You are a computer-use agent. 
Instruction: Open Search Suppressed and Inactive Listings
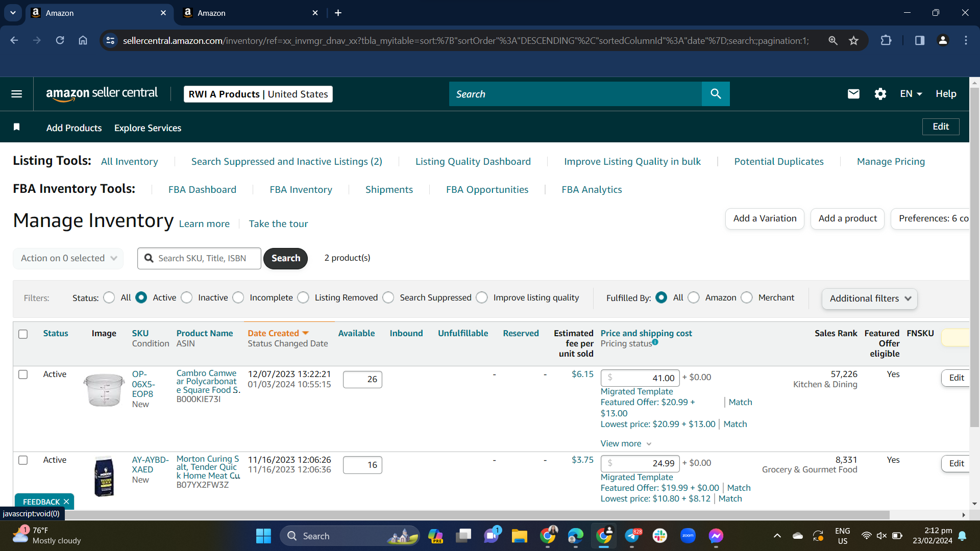point(287,161)
